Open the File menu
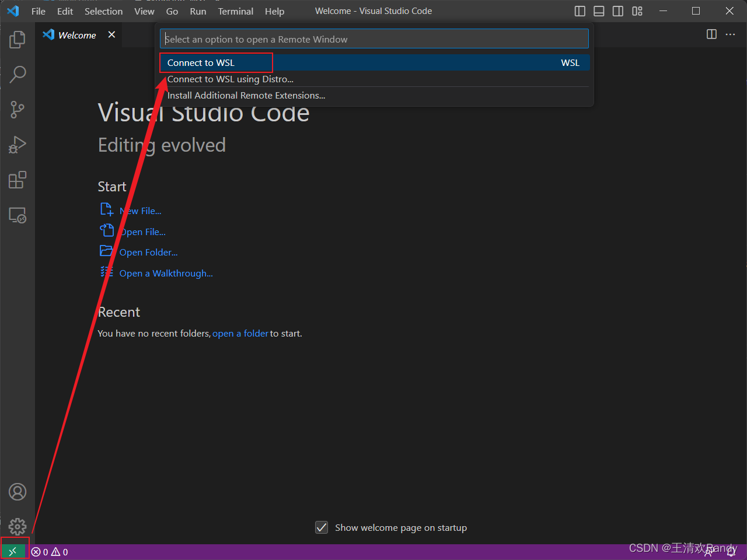Screen dimensions: 747x560 [39, 11]
